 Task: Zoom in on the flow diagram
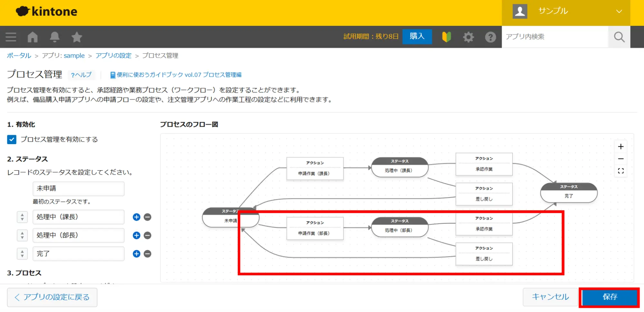[620, 147]
